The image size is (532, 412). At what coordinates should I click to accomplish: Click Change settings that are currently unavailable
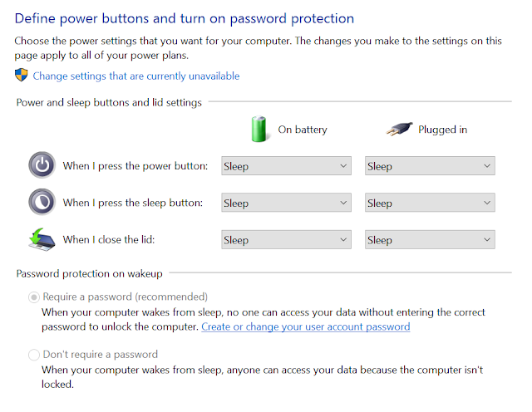pyautogui.click(x=136, y=76)
